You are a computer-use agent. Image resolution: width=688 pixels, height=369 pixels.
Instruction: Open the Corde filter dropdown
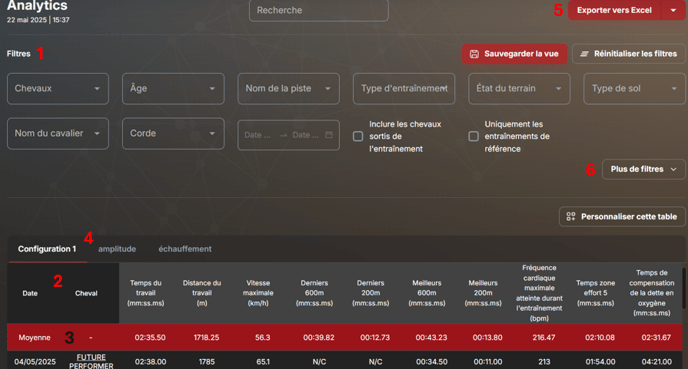173,133
